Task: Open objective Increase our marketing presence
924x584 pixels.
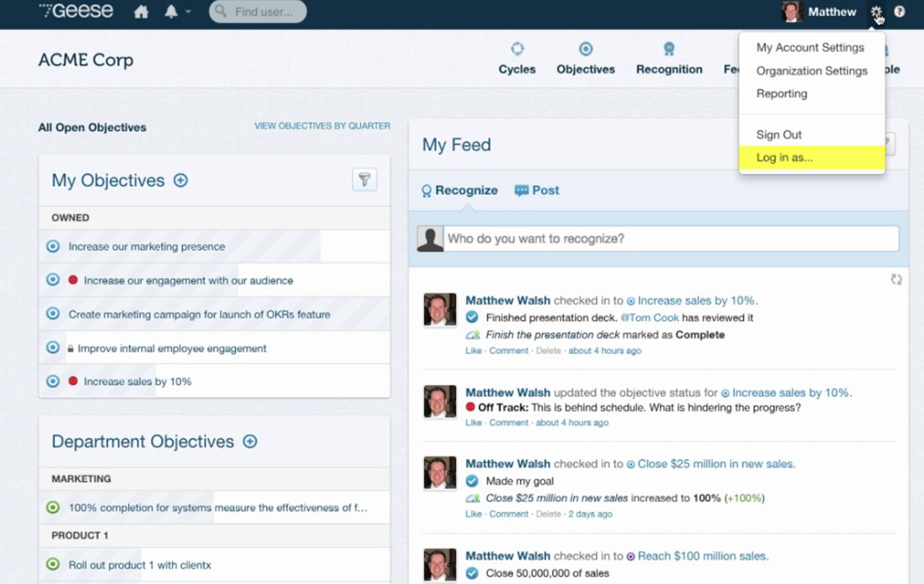Action: click(147, 247)
